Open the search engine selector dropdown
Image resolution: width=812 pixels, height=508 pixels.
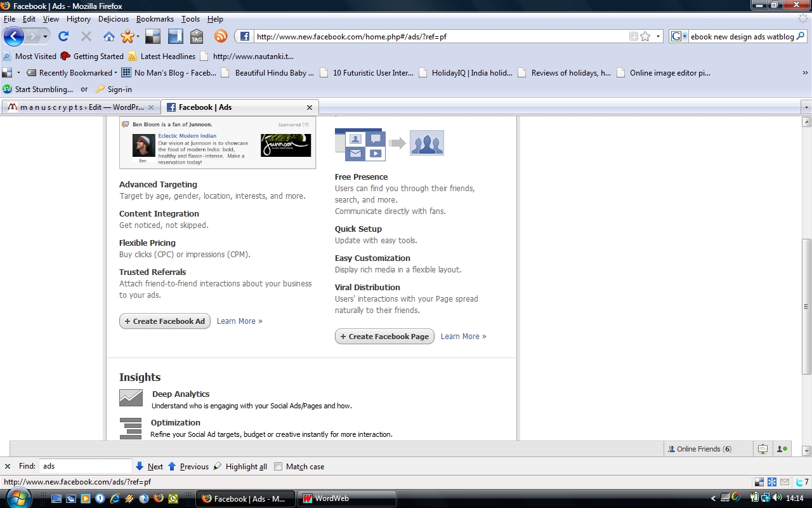click(679, 36)
